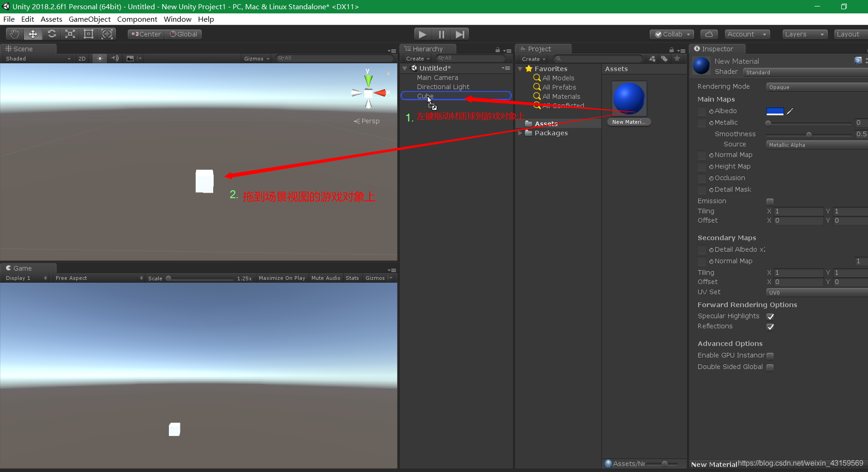This screenshot has width=868, height=472.
Task: Open Scene view Gizmos dropdown
Action: tap(257, 59)
